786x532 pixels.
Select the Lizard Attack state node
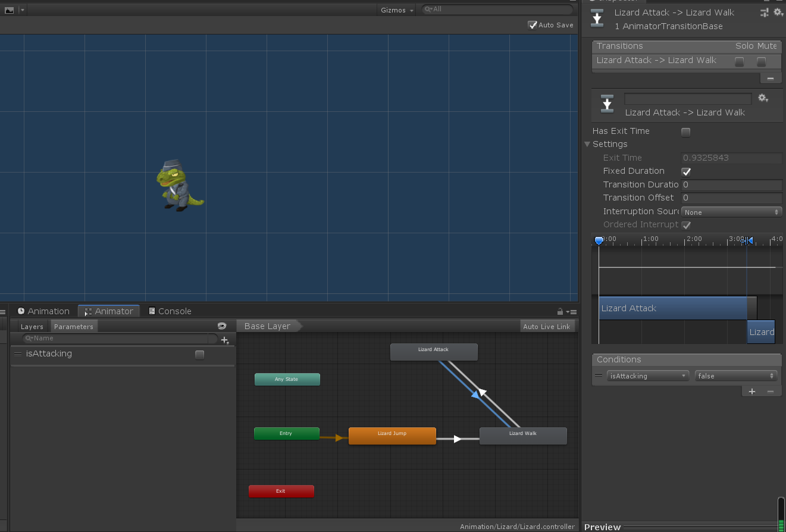pyautogui.click(x=434, y=351)
